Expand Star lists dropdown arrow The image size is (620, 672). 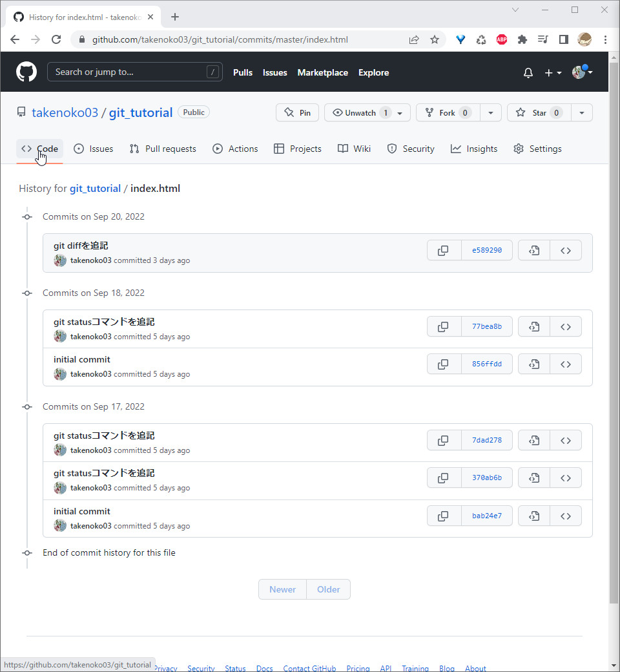click(x=581, y=113)
